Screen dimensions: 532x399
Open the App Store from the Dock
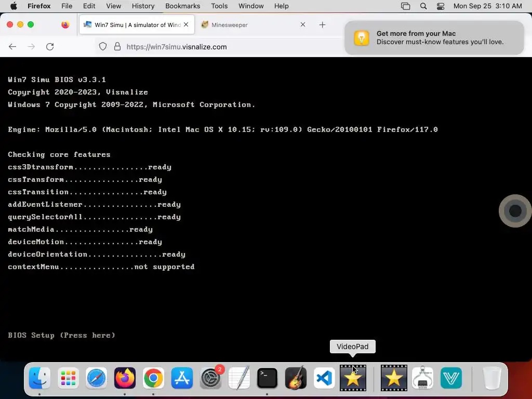click(x=182, y=378)
